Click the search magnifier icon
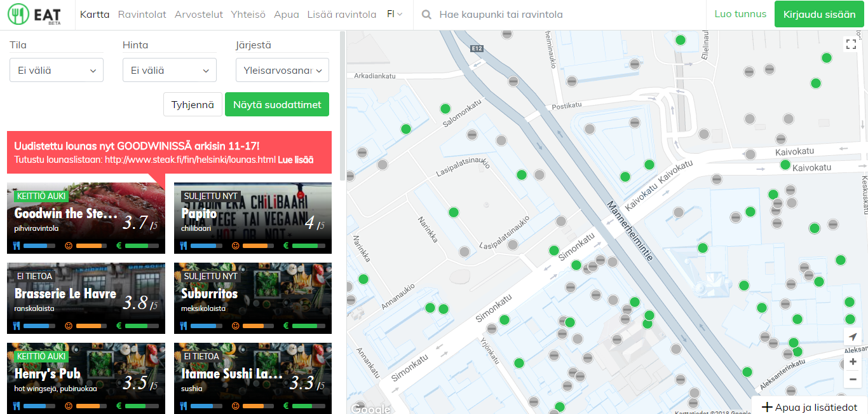Image resolution: width=868 pixels, height=414 pixels. tap(428, 15)
